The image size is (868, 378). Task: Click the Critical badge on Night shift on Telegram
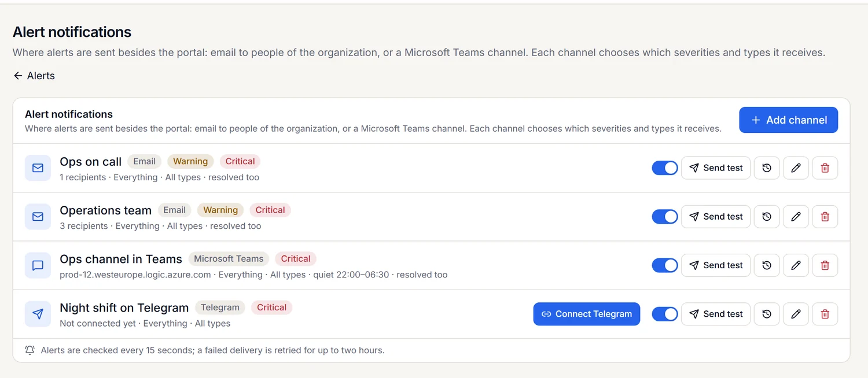coord(271,307)
